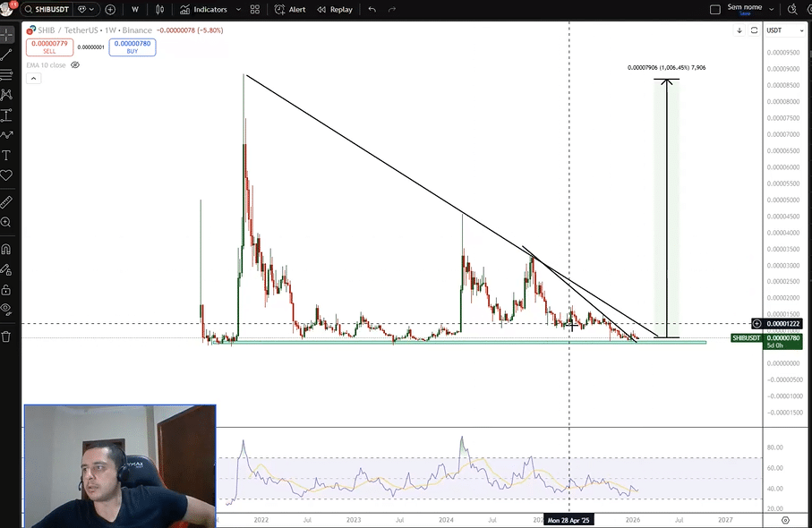Image resolution: width=812 pixels, height=528 pixels.
Task: Click the SHIB symbol logo in legend
Action: (x=31, y=30)
